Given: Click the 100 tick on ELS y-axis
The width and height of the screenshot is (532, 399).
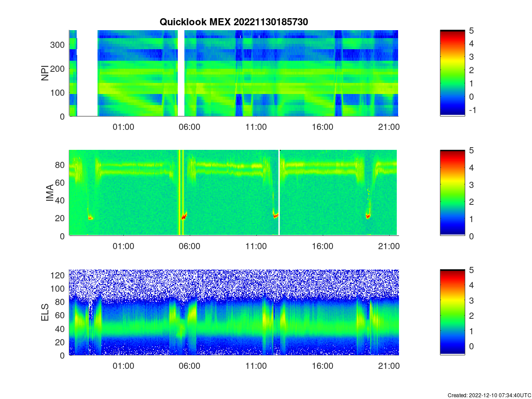Looking at the screenshot, I should tap(59, 289).
